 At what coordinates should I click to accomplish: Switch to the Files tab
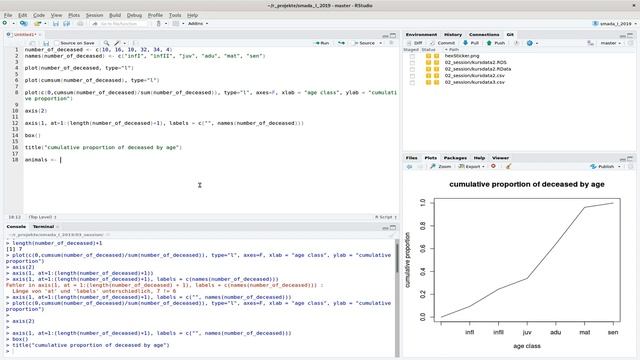[411, 158]
